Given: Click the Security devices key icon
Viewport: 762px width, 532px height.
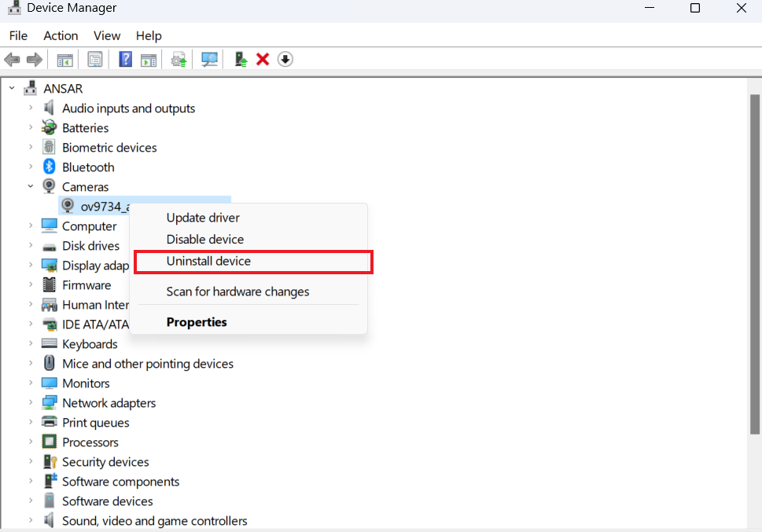Looking at the screenshot, I should point(50,461).
